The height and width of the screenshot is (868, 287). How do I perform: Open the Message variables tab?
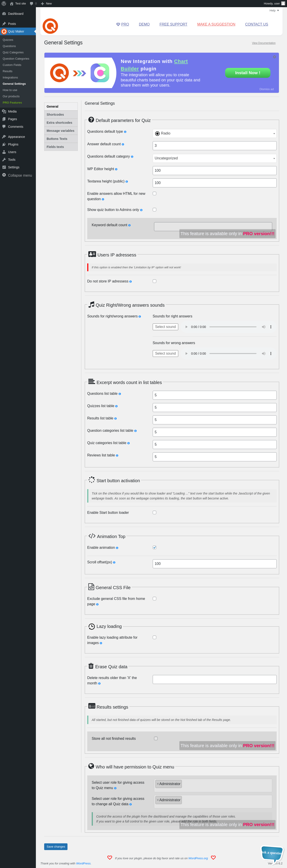(61, 131)
